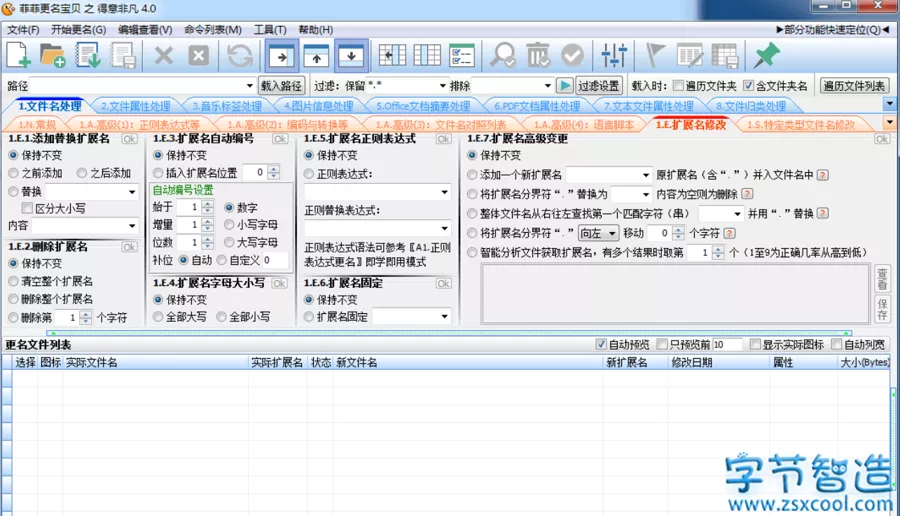Image resolution: width=900 pixels, height=516 pixels.
Task: Open the 工具(T) menu
Action: (270, 30)
